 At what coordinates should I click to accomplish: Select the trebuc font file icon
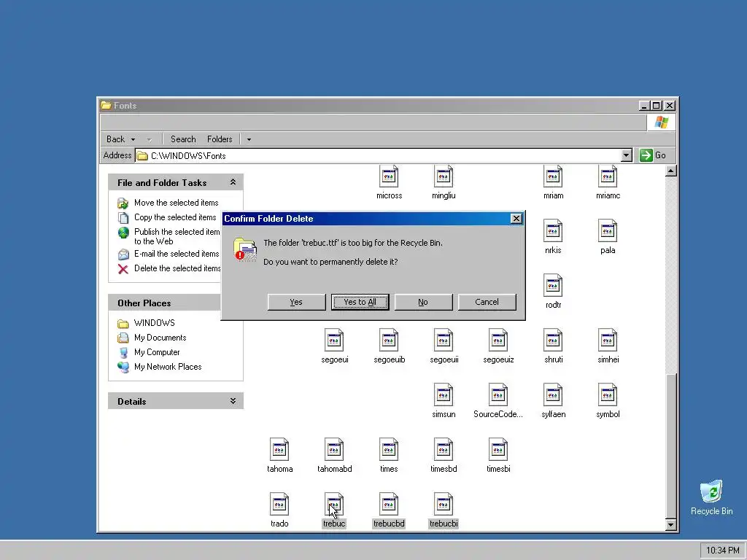click(334, 505)
